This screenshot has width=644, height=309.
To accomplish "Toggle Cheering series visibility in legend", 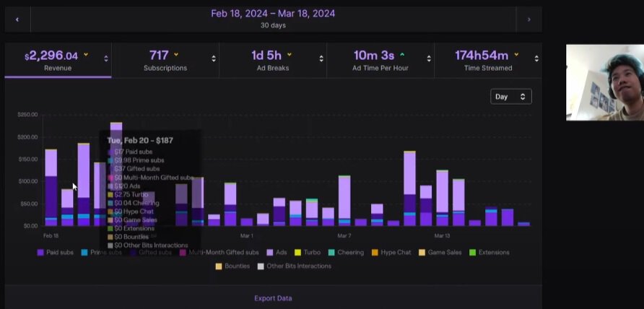I will pyautogui.click(x=344, y=253).
